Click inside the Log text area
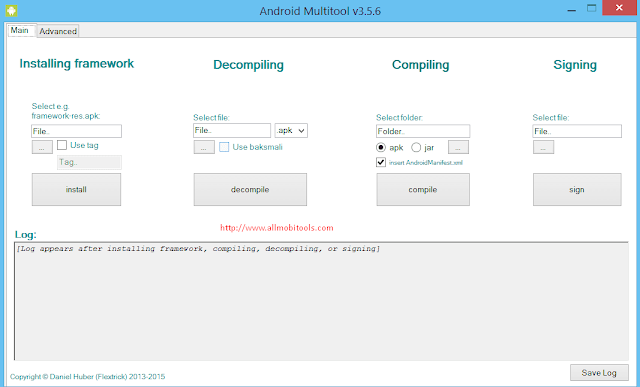The image size is (640, 387). click(322, 301)
